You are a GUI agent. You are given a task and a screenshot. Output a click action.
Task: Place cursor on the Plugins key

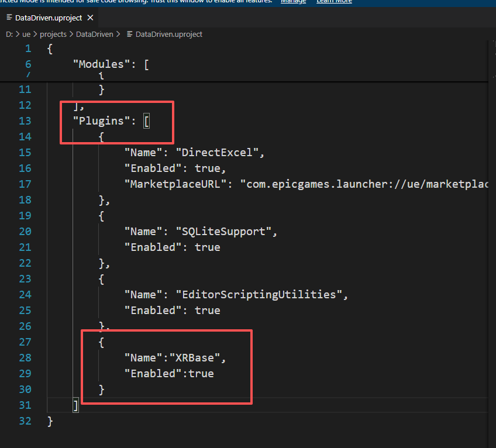[105, 120]
